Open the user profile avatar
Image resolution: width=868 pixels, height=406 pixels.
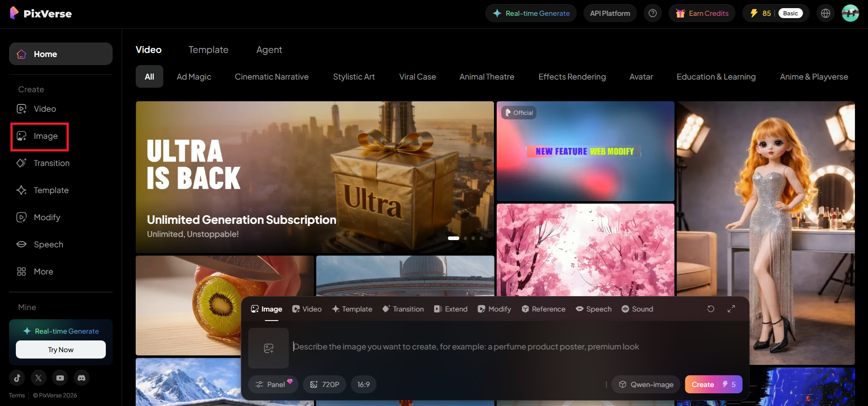pos(850,13)
